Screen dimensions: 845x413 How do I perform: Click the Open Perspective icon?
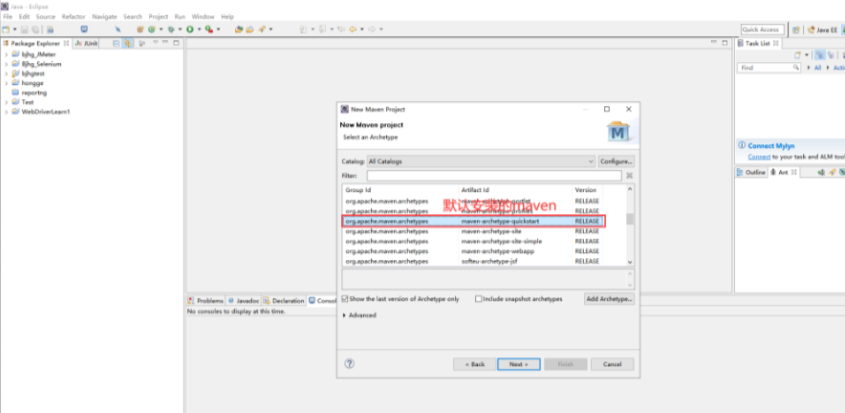click(796, 30)
